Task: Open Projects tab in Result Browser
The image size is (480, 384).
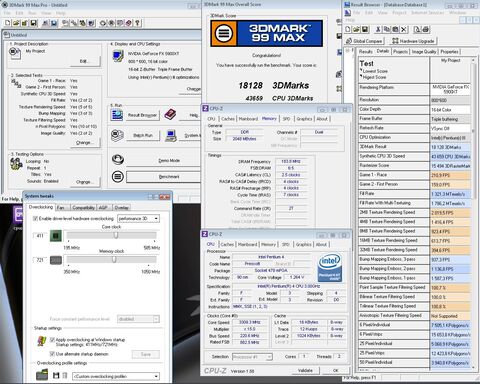Action: [x=400, y=52]
